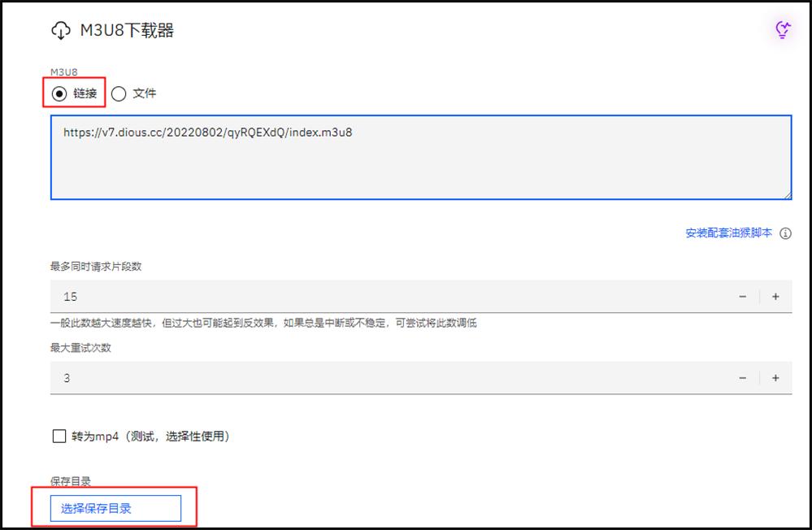This screenshot has width=812, height=530.
Task: Click the plus icon to increase 最多同时请求片段数
Action: click(775, 296)
